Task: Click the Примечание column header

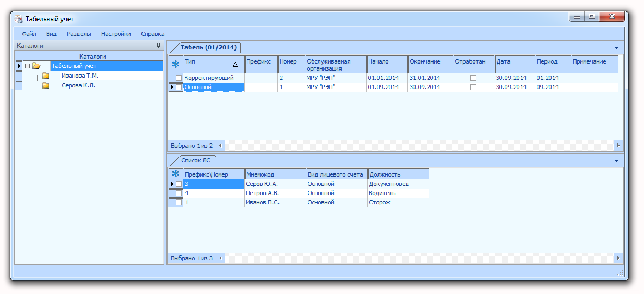Action: click(x=595, y=65)
